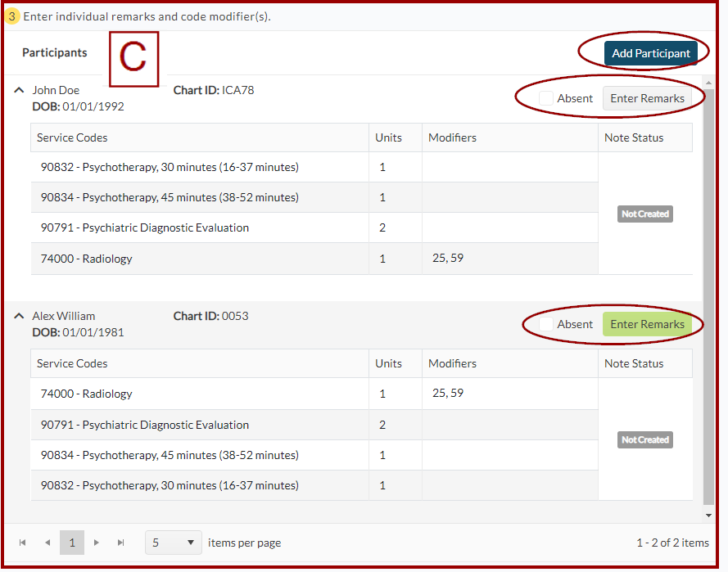Go to the previous page of participants
728x572 pixels.
click(x=47, y=543)
